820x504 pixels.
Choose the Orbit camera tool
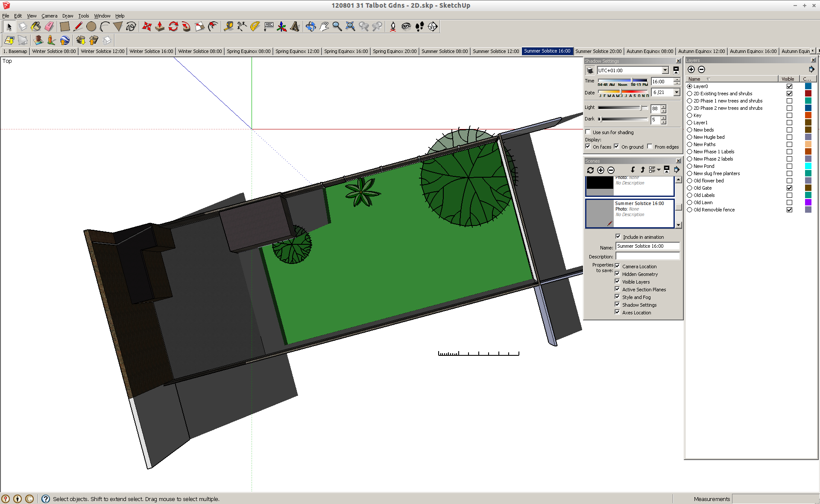310,26
